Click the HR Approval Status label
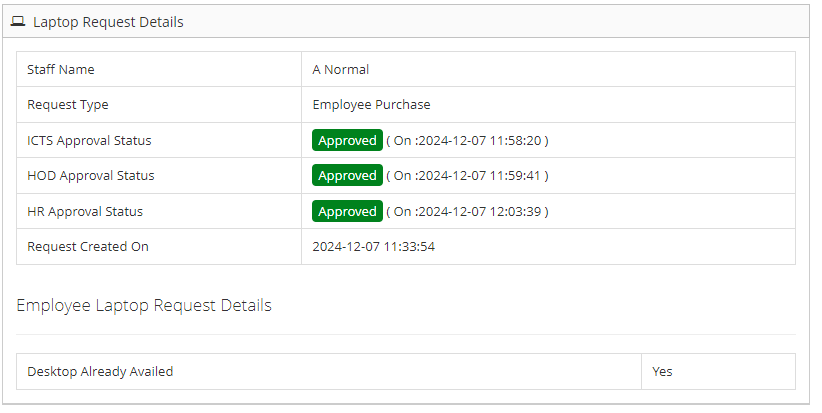822x413 pixels. coord(85,212)
